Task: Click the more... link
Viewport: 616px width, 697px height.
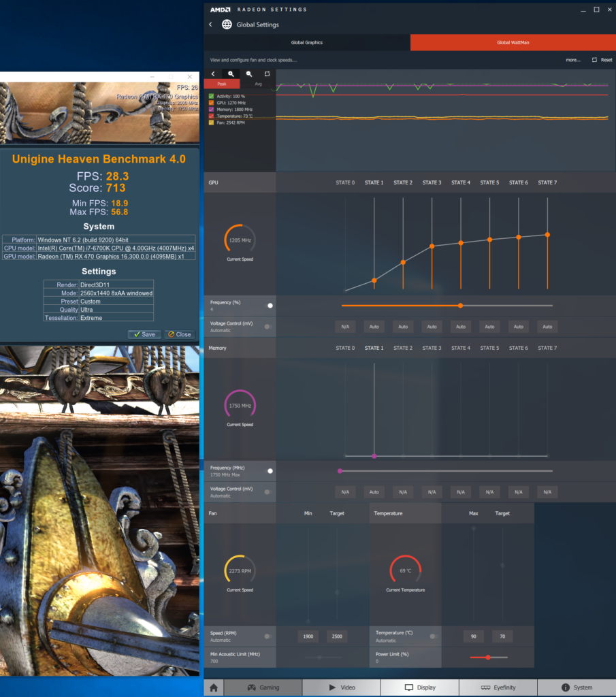Action: [x=573, y=60]
